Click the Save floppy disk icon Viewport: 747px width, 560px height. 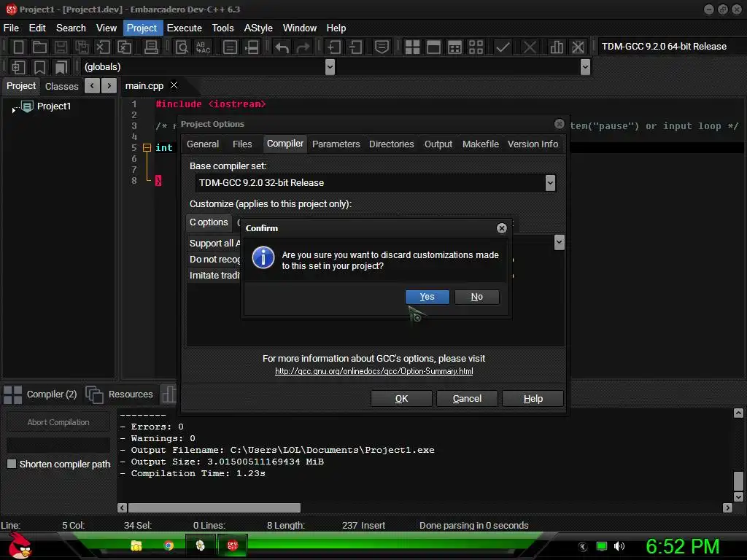tap(61, 47)
